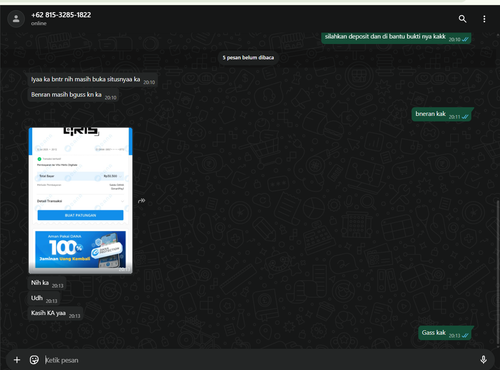Open contact info for +62 815-3285-1822
Screen dimensions: 500x370
(61, 15)
